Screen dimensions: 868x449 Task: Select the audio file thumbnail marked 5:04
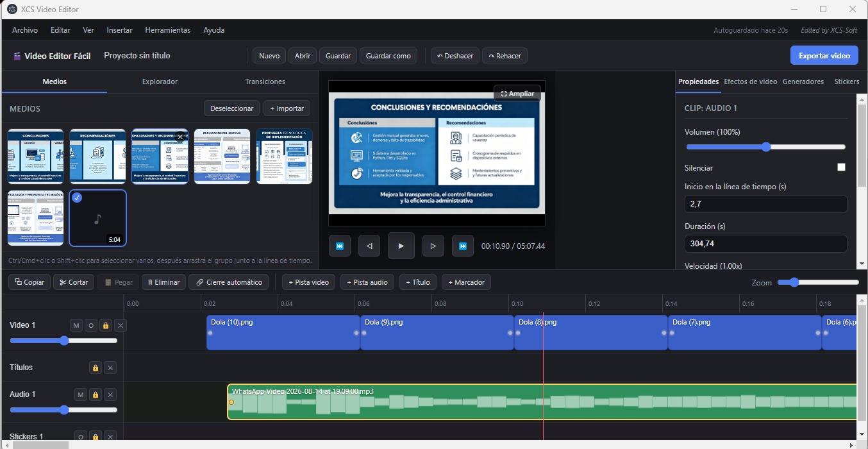[x=97, y=218]
